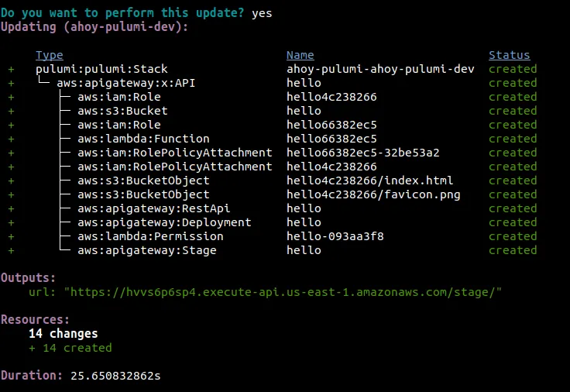Click the Name column header
This screenshot has width=570, height=392.
pyautogui.click(x=300, y=55)
